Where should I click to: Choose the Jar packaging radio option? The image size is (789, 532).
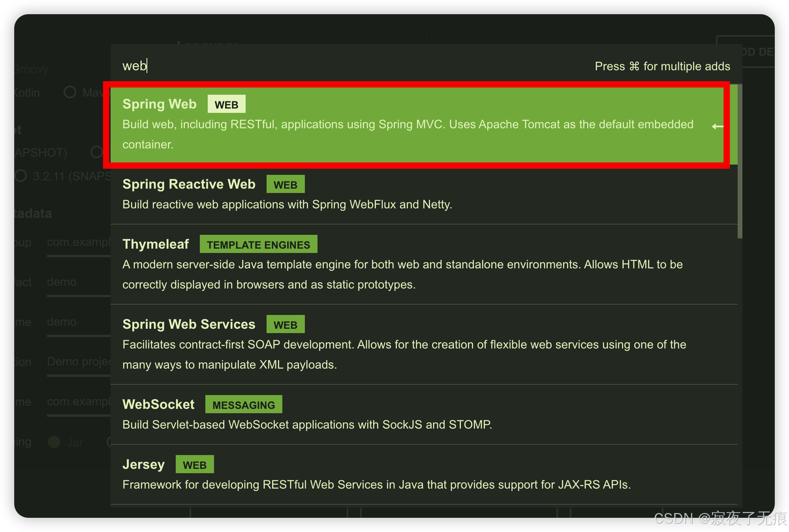tap(54, 442)
